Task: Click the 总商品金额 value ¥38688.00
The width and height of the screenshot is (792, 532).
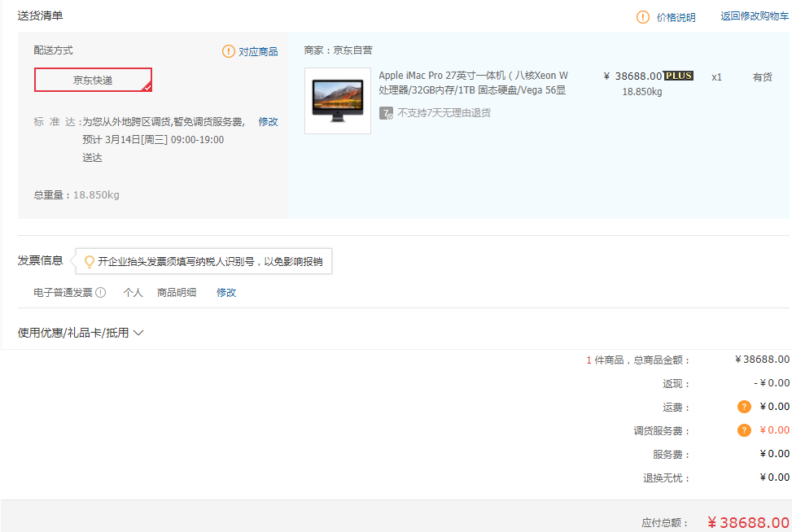Action: click(762, 360)
